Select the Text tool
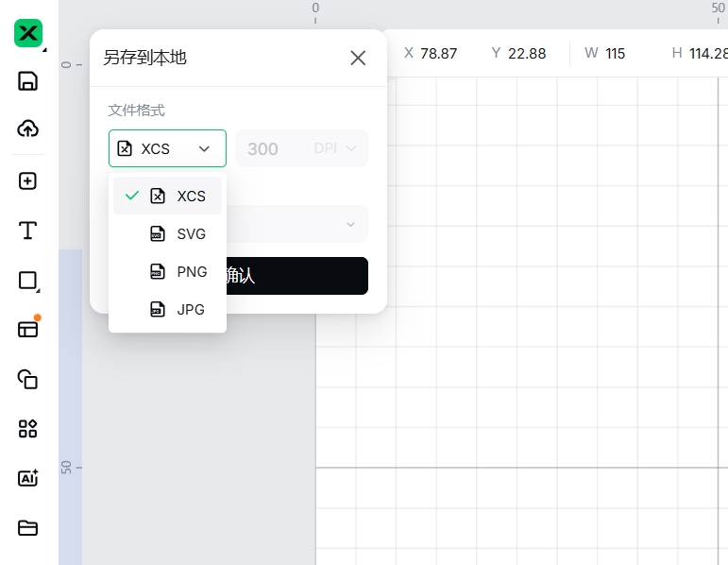This screenshot has width=728, height=565. [28, 231]
